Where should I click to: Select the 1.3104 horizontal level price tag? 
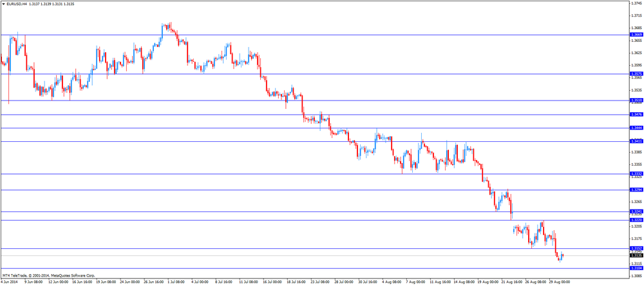point(636,268)
